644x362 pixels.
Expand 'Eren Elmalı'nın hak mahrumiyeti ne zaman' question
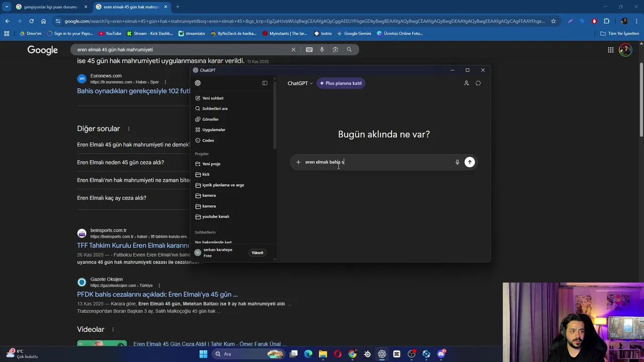(x=134, y=180)
